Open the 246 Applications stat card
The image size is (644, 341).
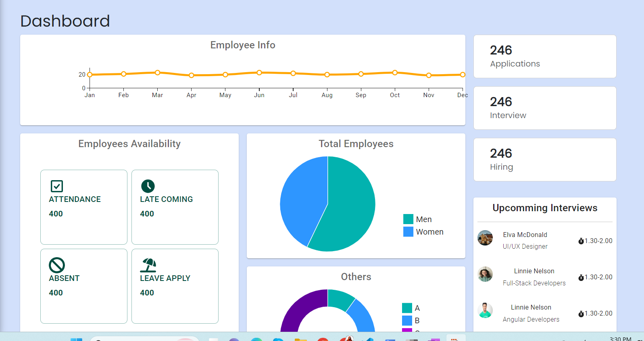coord(545,56)
